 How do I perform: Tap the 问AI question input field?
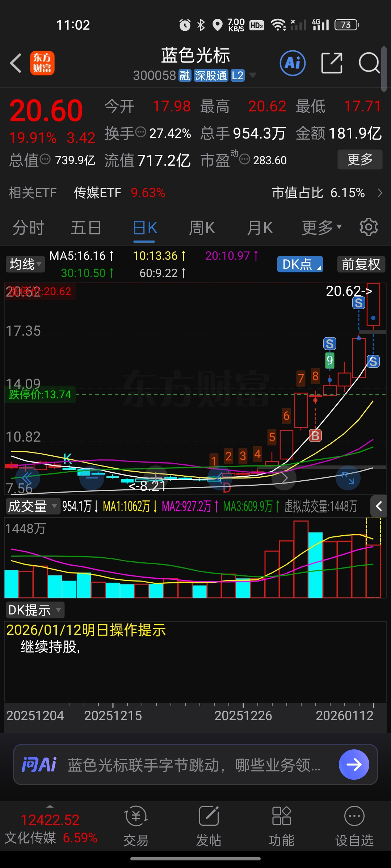click(195, 764)
